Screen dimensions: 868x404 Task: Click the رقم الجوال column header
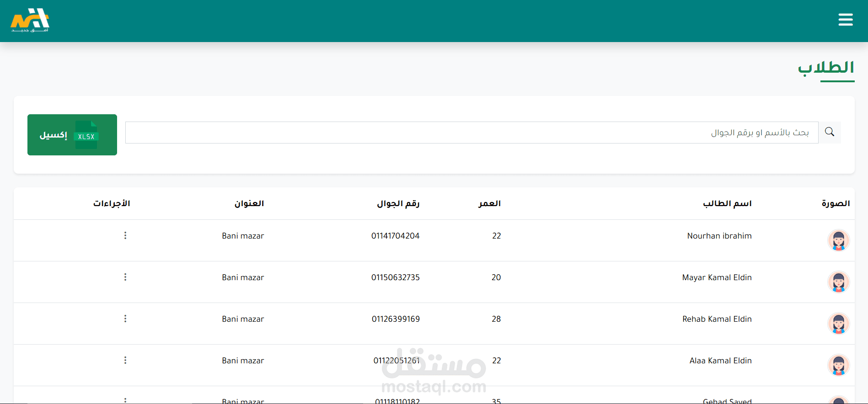coord(398,203)
